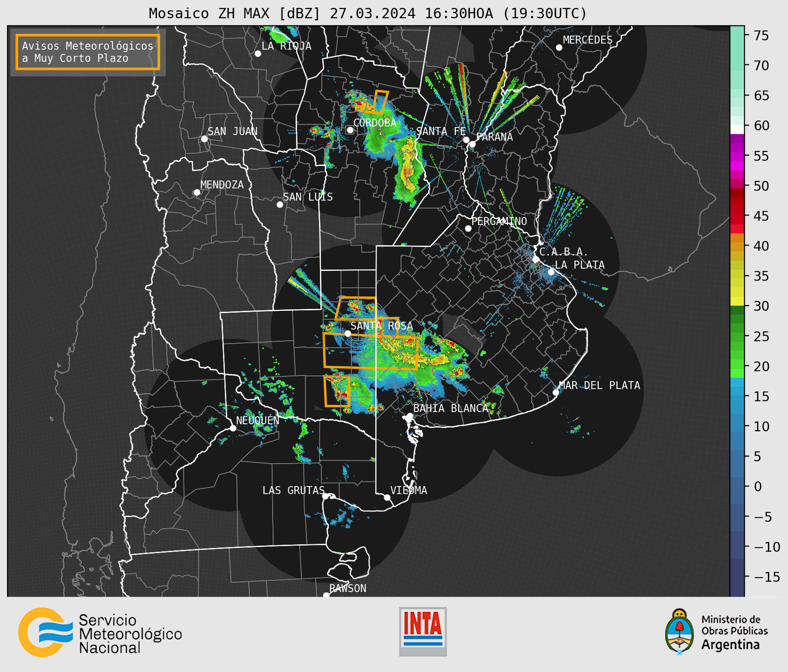Viewport: 788px width, 672px height.
Task: Click the SAN LUIS city marker dot
Action: pyautogui.click(x=280, y=205)
